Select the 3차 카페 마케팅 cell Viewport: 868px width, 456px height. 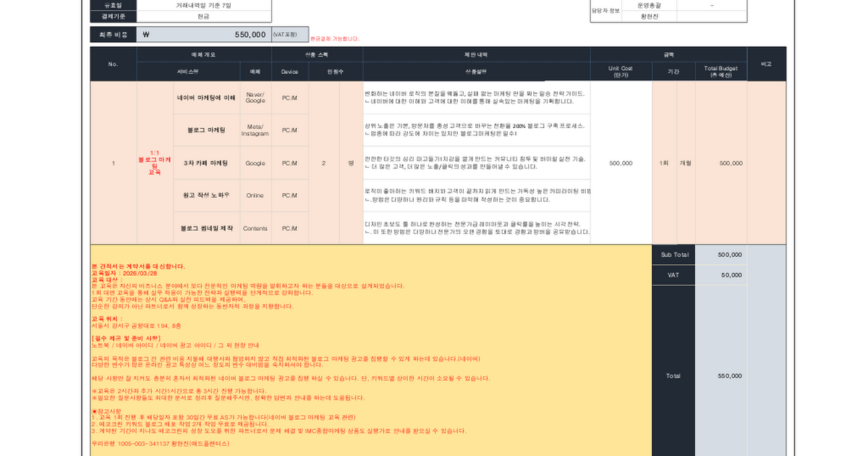click(x=206, y=163)
